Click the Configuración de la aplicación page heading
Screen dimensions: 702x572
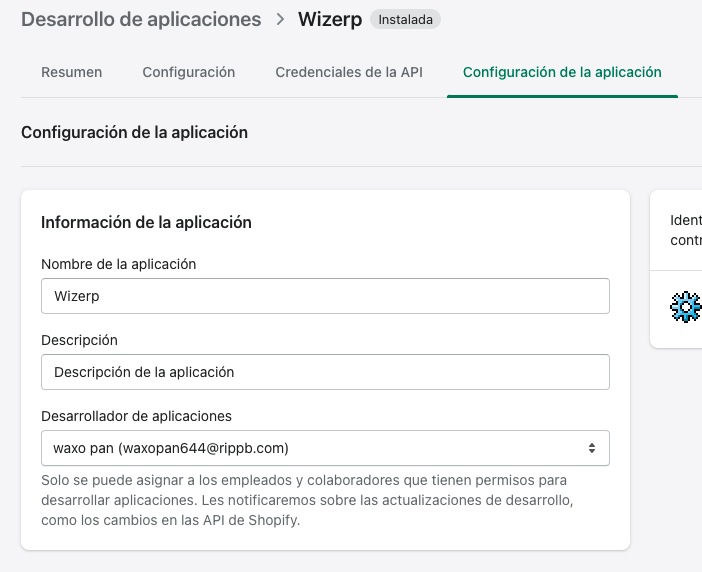coord(134,132)
